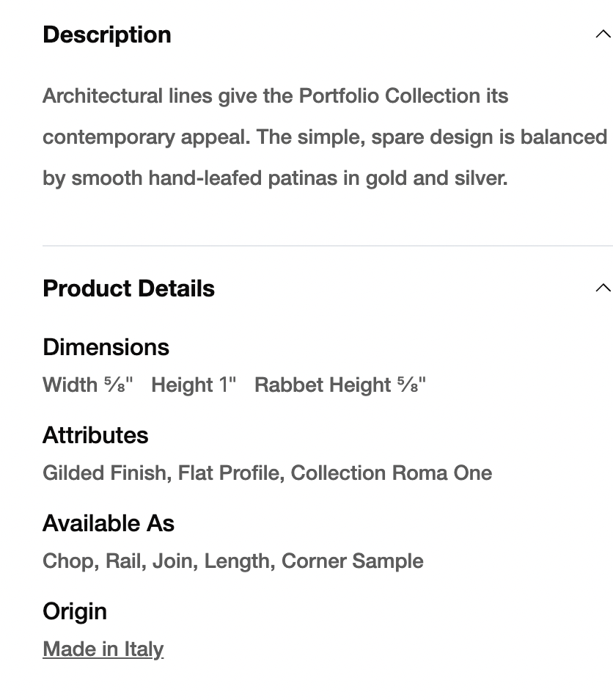613x700 pixels.
Task: Click the Description heading
Action: click(107, 34)
